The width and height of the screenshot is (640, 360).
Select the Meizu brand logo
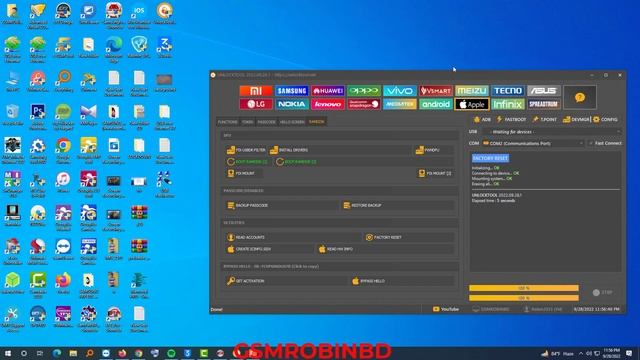tap(471, 91)
